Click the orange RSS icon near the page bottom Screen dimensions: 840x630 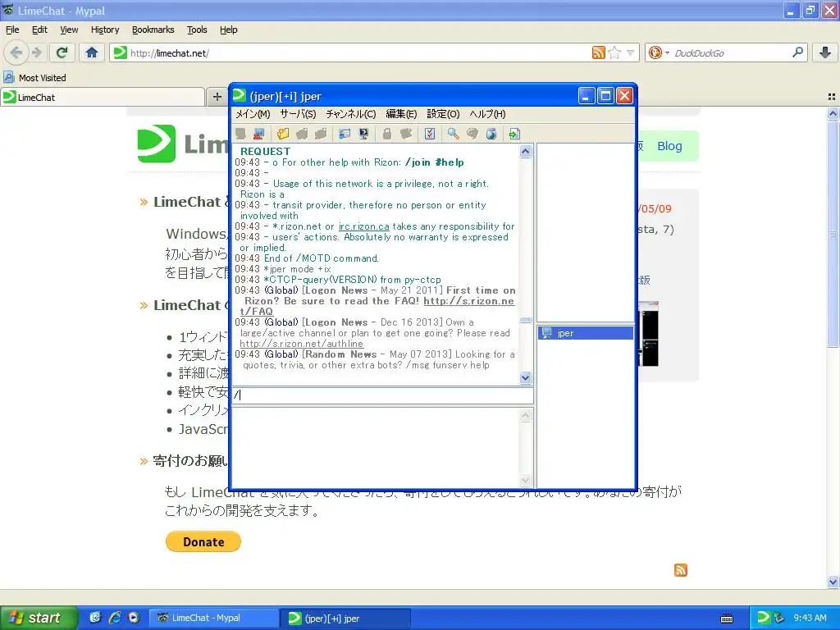tap(680, 570)
